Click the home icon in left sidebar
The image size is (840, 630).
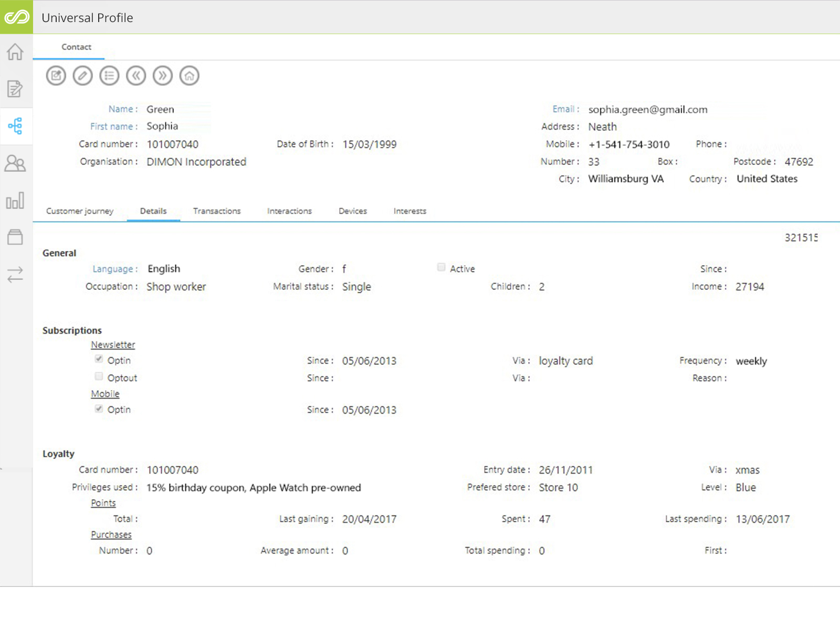coord(15,51)
